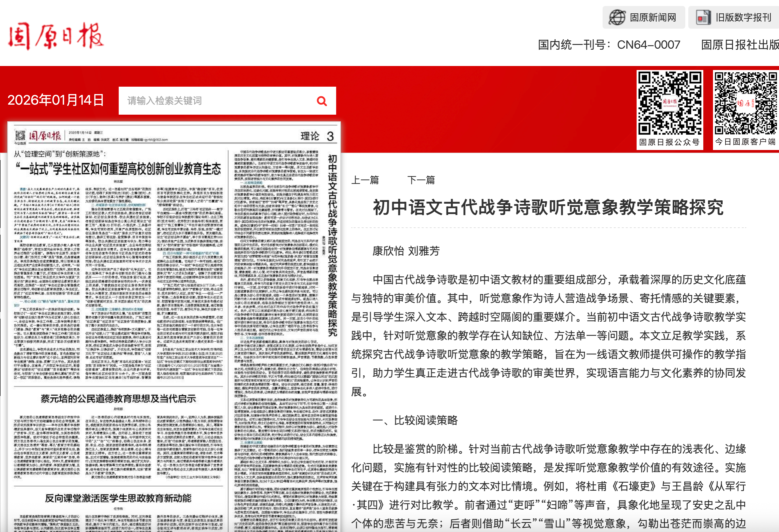
Task: Click the 固原日报公众号 QR code
Action: tap(669, 103)
